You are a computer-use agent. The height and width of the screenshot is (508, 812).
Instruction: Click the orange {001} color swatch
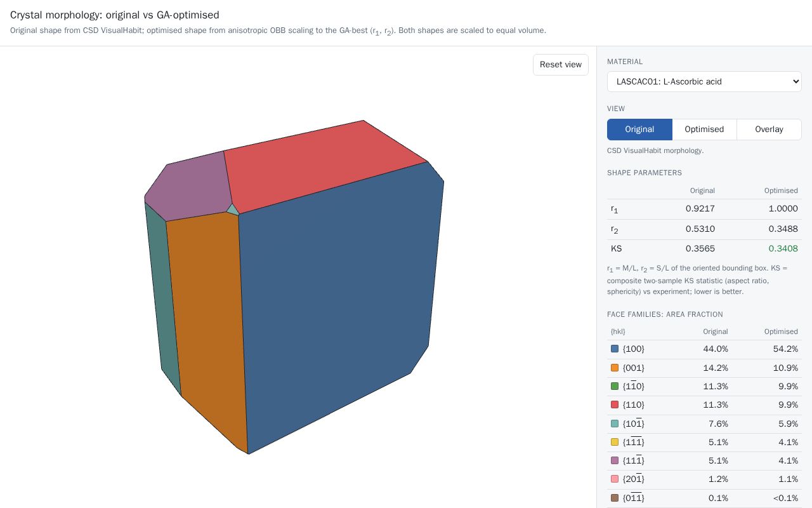[x=615, y=368]
